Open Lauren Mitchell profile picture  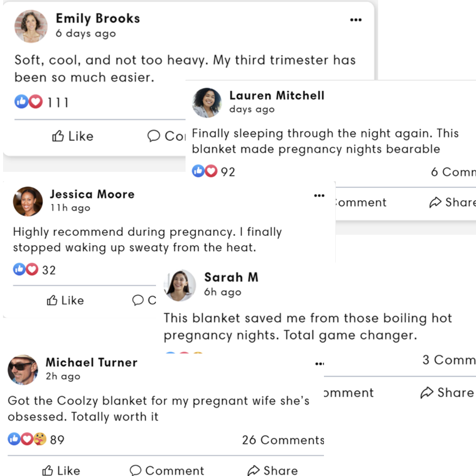[207, 103]
